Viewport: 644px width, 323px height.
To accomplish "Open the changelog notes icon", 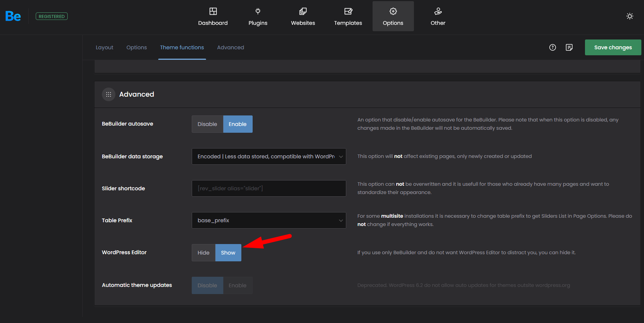I will tap(569, 47).
